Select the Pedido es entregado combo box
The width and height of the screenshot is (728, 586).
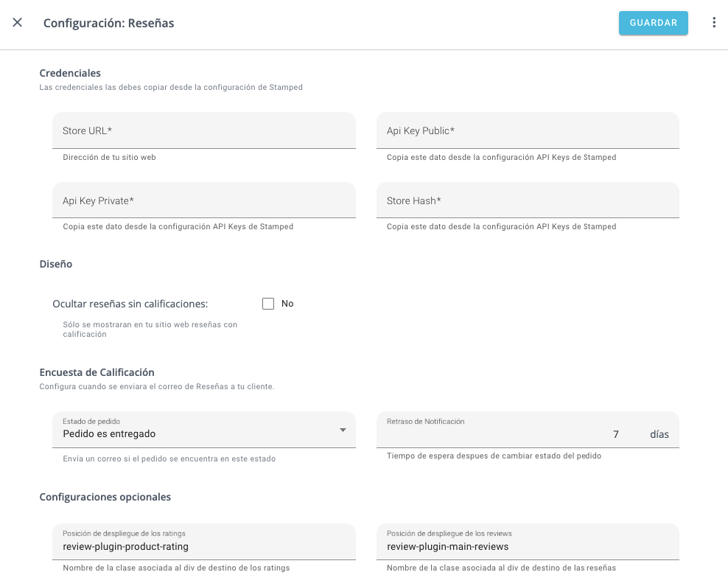point(204,430)
